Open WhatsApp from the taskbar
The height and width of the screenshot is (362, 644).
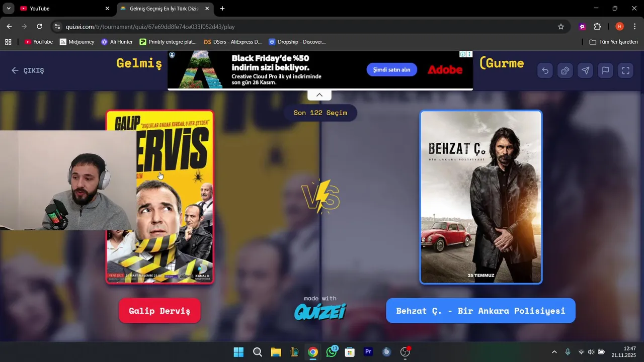pos(332,352)
